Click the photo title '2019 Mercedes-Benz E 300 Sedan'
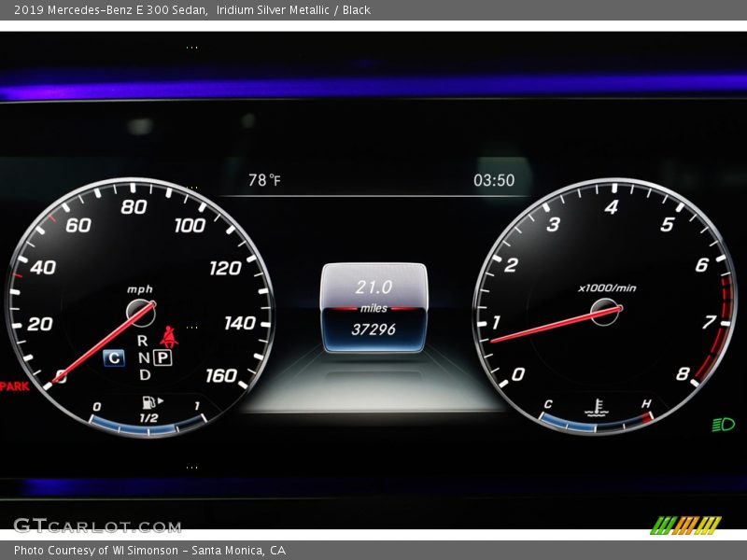The width and height of the screenshot is (747, 560). click(x=110, y=10)
